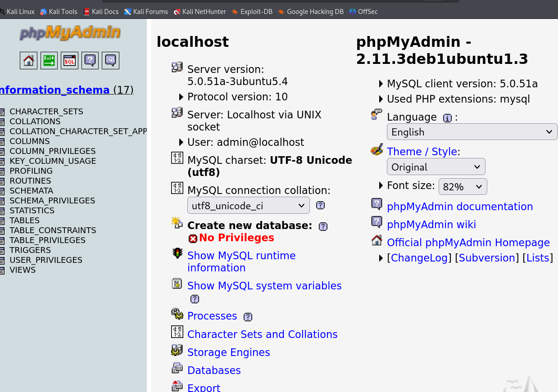Click the Log out (Exit) icon
Viewport: 558px width, 392px height.
pyautogui.click(x=49, y=60)
